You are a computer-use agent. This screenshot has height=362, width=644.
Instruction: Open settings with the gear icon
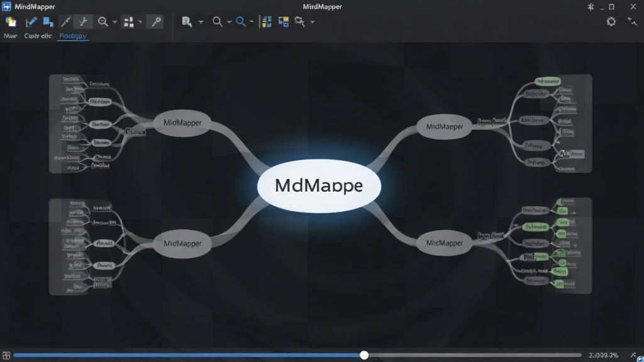(x=611, y=22)
